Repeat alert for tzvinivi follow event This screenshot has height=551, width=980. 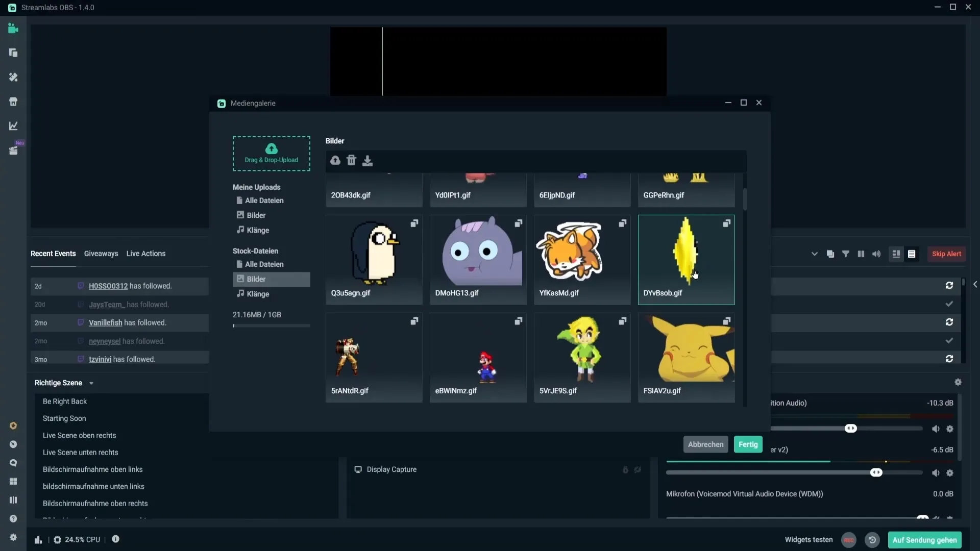point(949,359)
